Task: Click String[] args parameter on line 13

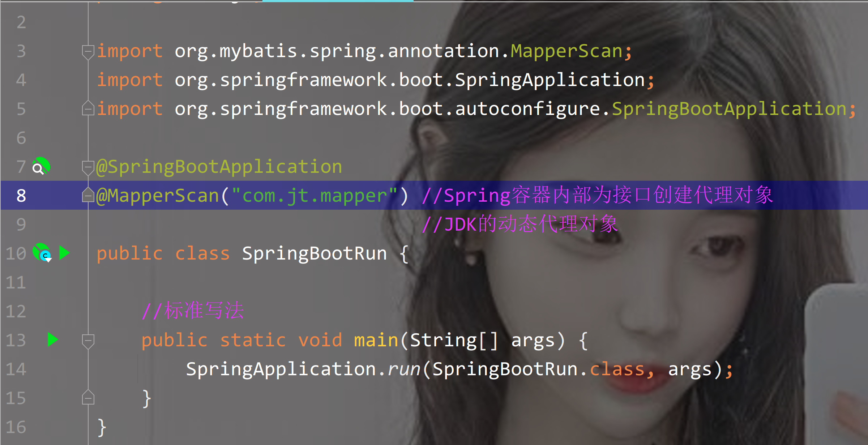Action: click(483, 341)
